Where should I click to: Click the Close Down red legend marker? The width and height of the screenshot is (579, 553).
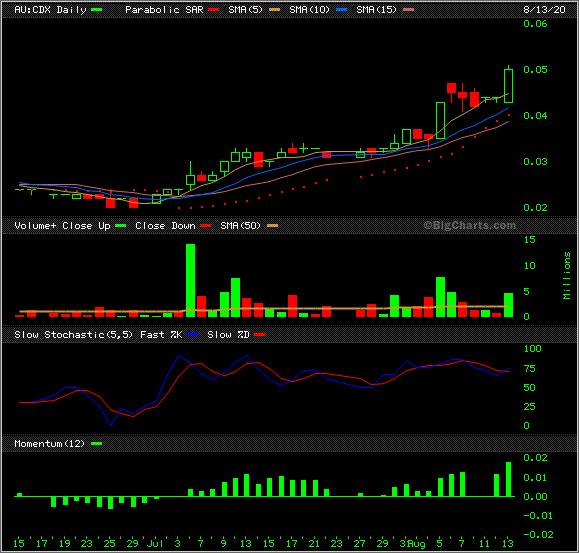point(206,226)
